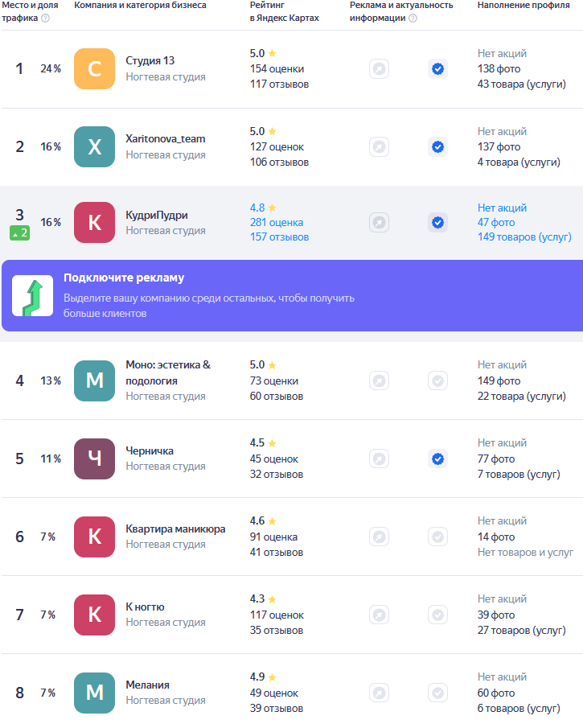This screenshot has width=583, height=728.
Task: Open КудриПудри 4.8 rating link
Action: click(263, 208)
